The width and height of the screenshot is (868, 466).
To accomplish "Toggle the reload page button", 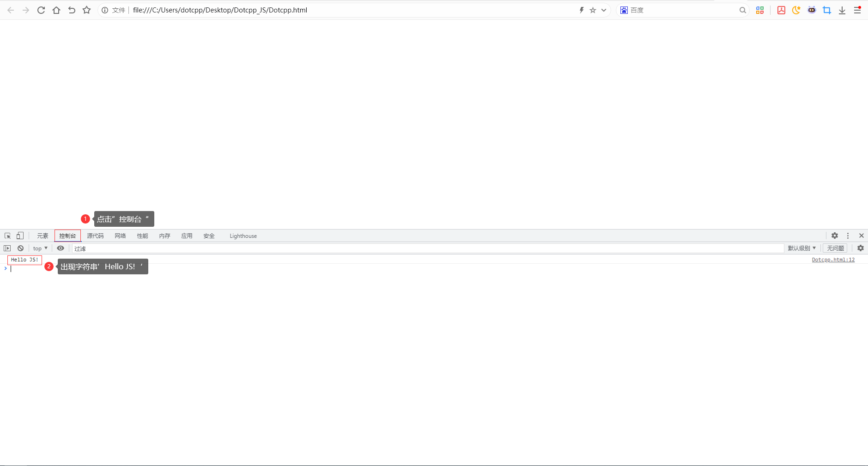I will click(x=41, y=10).
